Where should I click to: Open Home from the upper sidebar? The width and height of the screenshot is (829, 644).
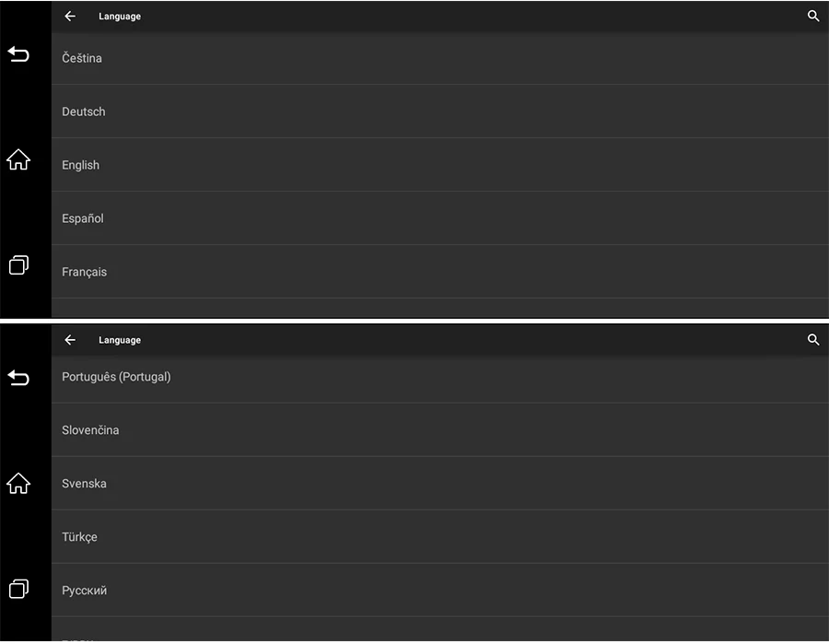(18, 159)
